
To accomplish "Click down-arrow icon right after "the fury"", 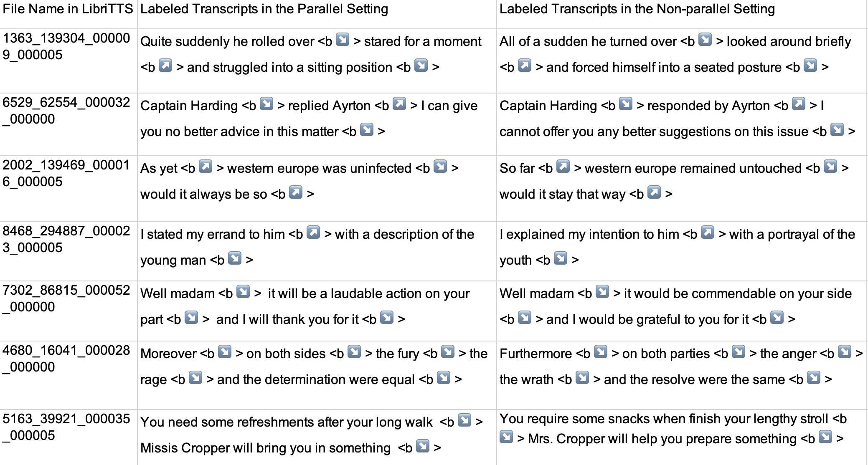I will click(x=448, y=352).
